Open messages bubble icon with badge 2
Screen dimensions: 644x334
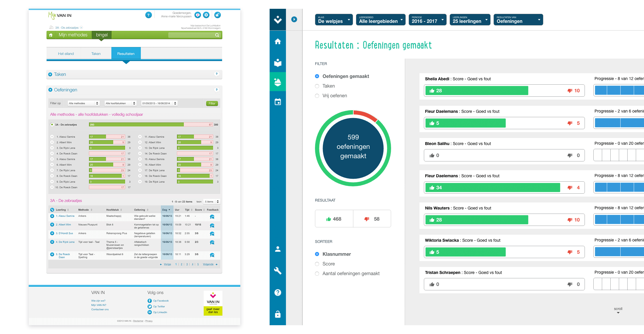tap(198, 15)
